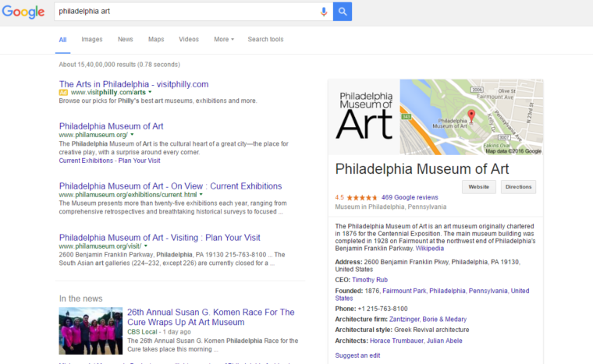Expand the More dropdown menu
593x364 pixels.
(x=224, y=39)
